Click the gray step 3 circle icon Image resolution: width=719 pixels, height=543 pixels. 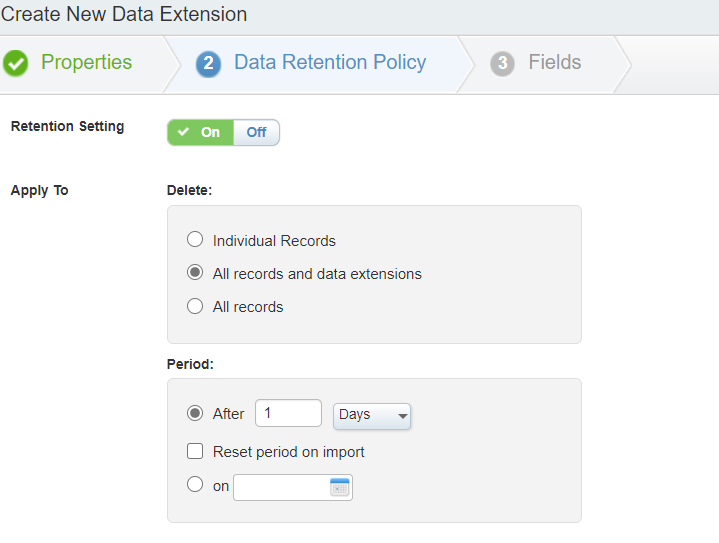(503, 63)
